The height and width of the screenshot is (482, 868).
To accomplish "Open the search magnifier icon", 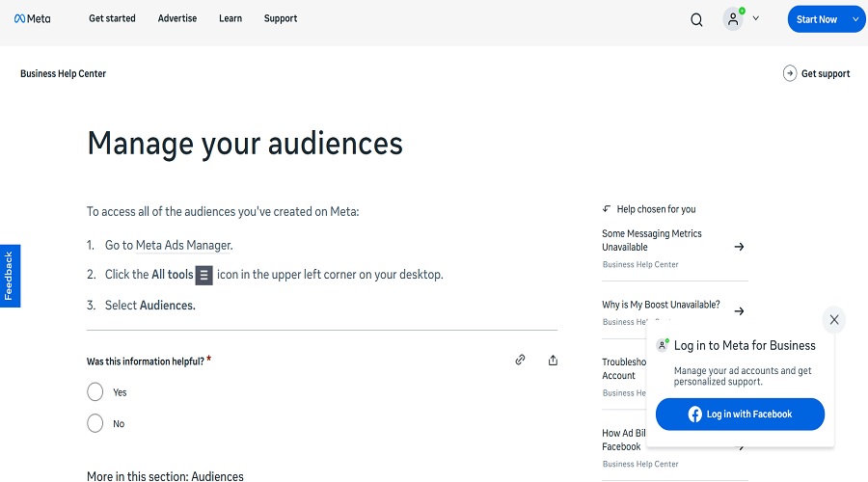I will [696, 20].
